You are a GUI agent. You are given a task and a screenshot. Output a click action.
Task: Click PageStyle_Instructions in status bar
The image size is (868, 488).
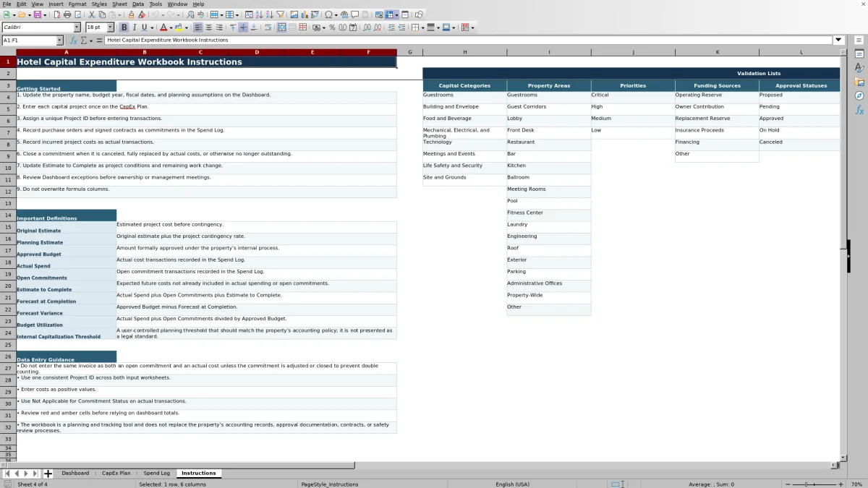click(329, 484)
